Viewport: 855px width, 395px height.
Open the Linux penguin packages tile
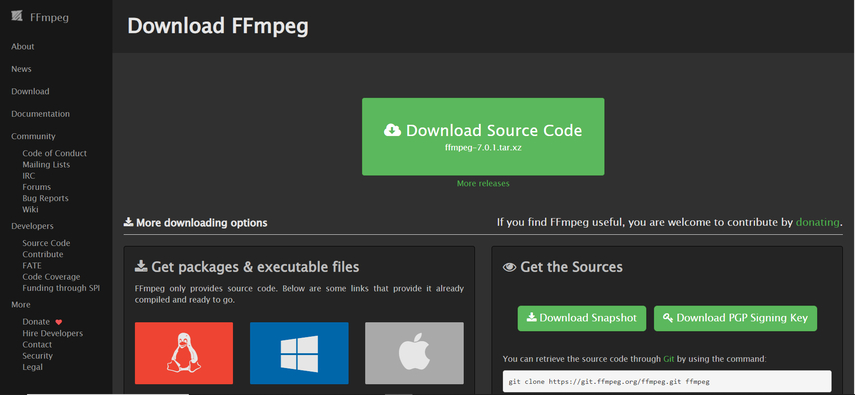pyautogui.click(x=184, y=353)
